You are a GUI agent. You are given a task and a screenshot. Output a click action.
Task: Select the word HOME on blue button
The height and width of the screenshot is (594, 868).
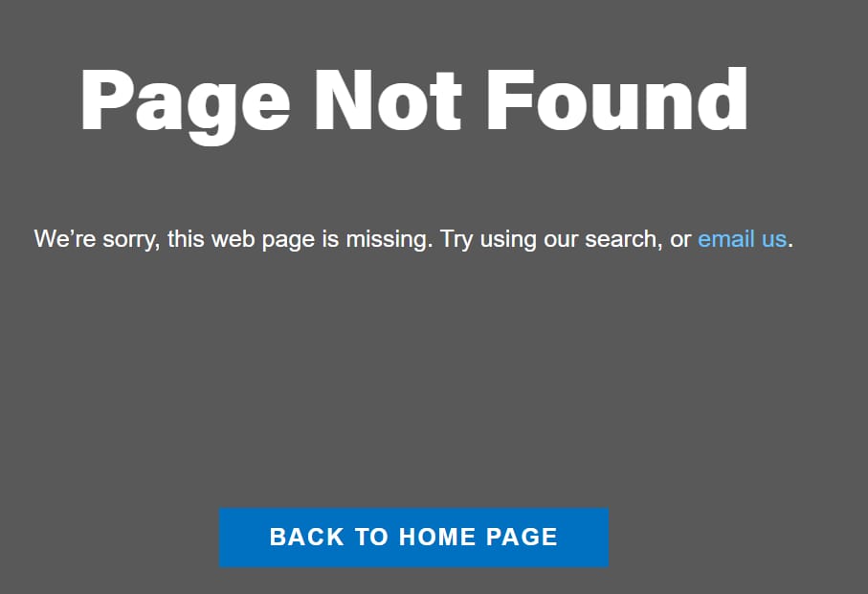436,537
